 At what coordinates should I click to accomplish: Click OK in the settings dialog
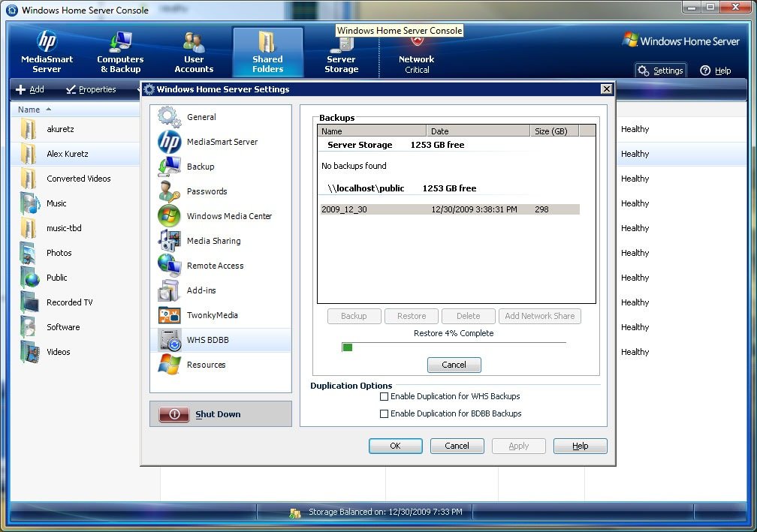tap(395, 446)
